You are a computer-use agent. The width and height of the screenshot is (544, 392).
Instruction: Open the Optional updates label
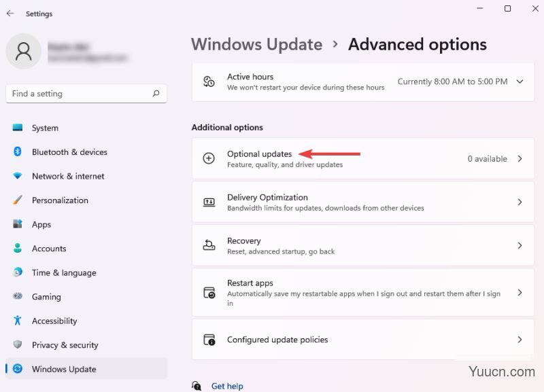coord(260,154)
